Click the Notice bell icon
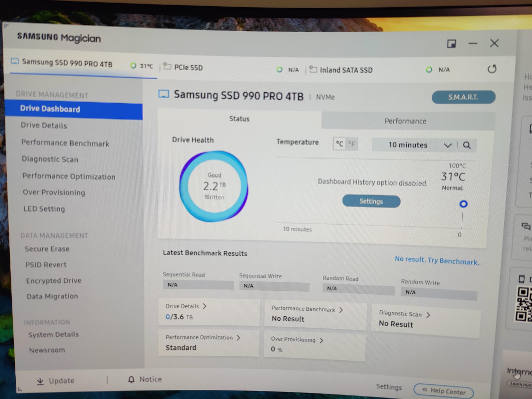This screenshot has height=399, width=532. point(131,380)
